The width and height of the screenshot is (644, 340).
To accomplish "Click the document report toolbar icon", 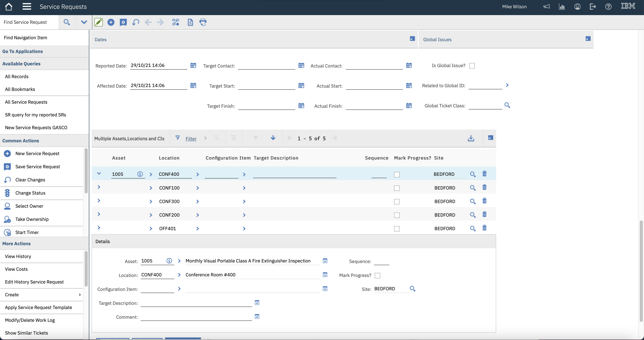I will coord(190,22).
